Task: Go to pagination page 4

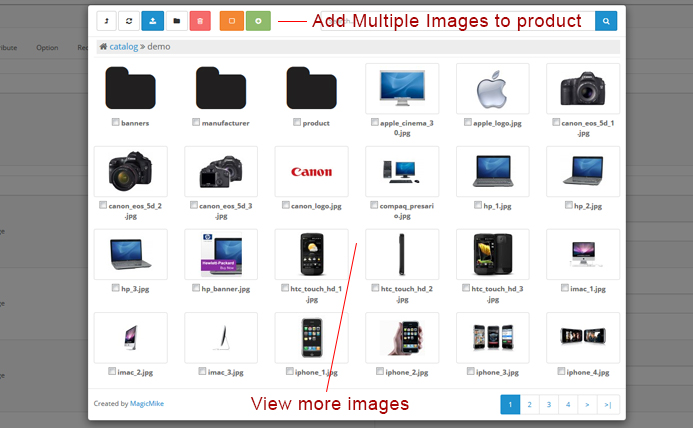Action: [x=568, y=404]
